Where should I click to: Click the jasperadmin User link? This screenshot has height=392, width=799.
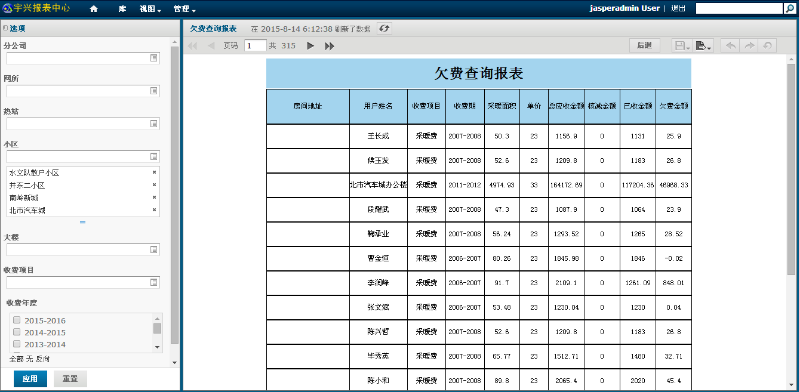coord(625,9)
